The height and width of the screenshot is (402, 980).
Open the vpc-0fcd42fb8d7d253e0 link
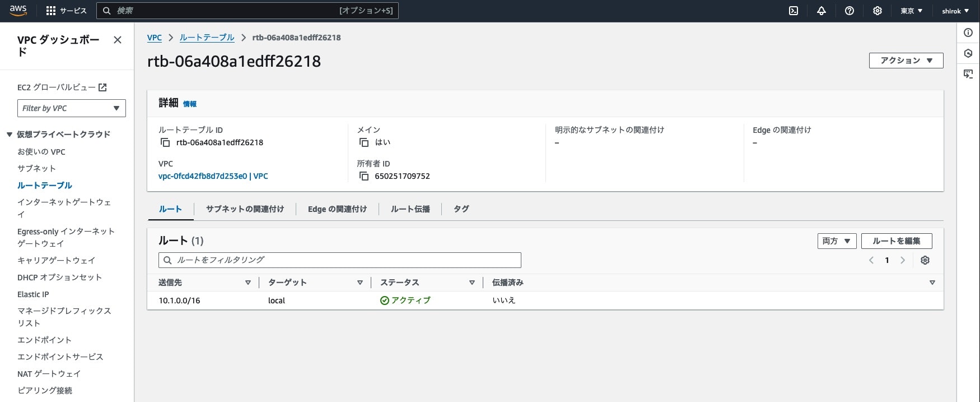pyautogui.click(x=213, y=176)
